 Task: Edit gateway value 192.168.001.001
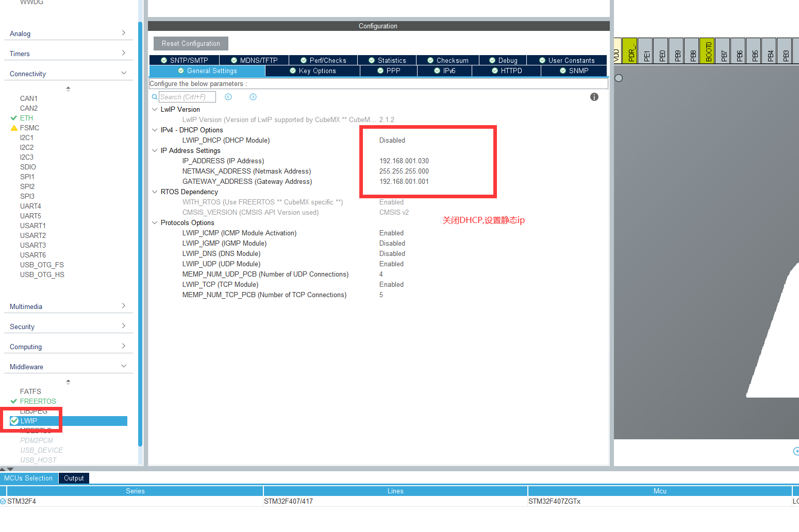tap(404, 181)
